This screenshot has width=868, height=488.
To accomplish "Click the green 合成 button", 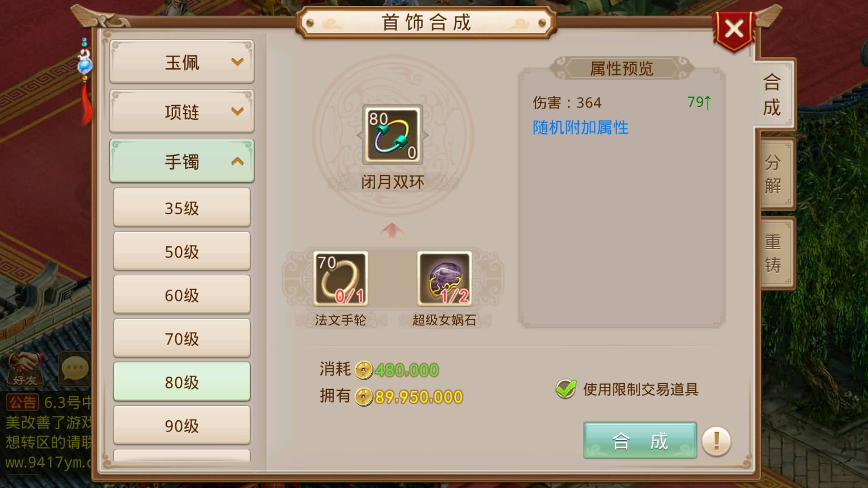I will pos(640,441).
